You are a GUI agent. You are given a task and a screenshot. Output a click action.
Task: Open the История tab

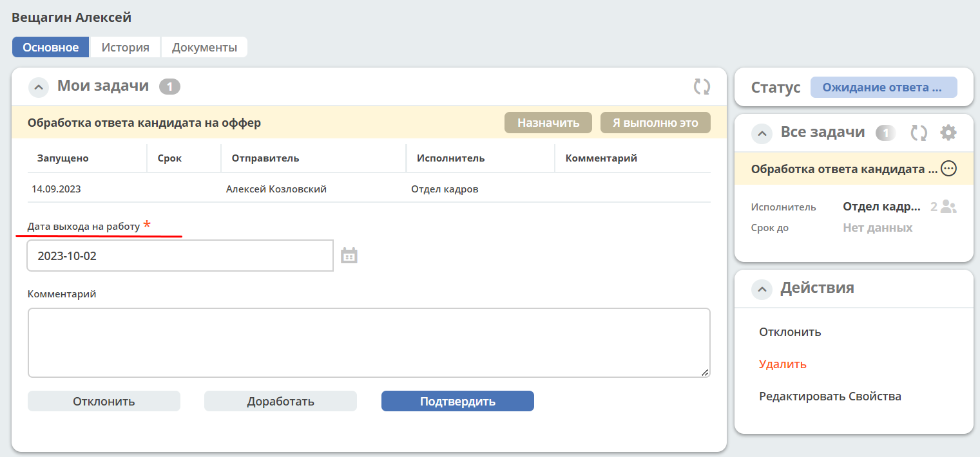[126, 47]
